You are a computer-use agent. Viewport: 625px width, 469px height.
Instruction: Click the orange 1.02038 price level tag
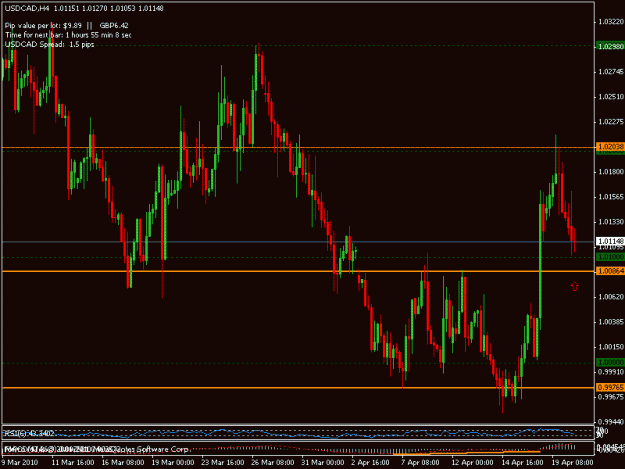611,147
